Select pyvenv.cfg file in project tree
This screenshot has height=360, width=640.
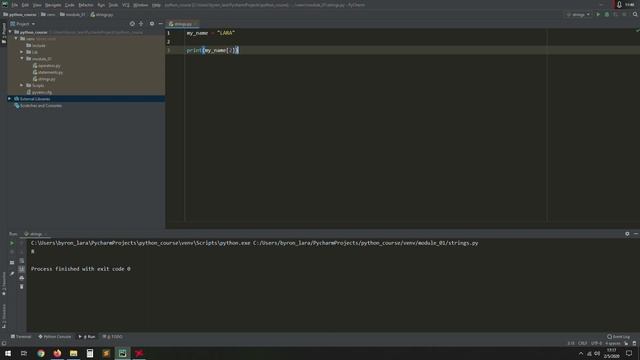pyautogui.click(x=39, y=92)
